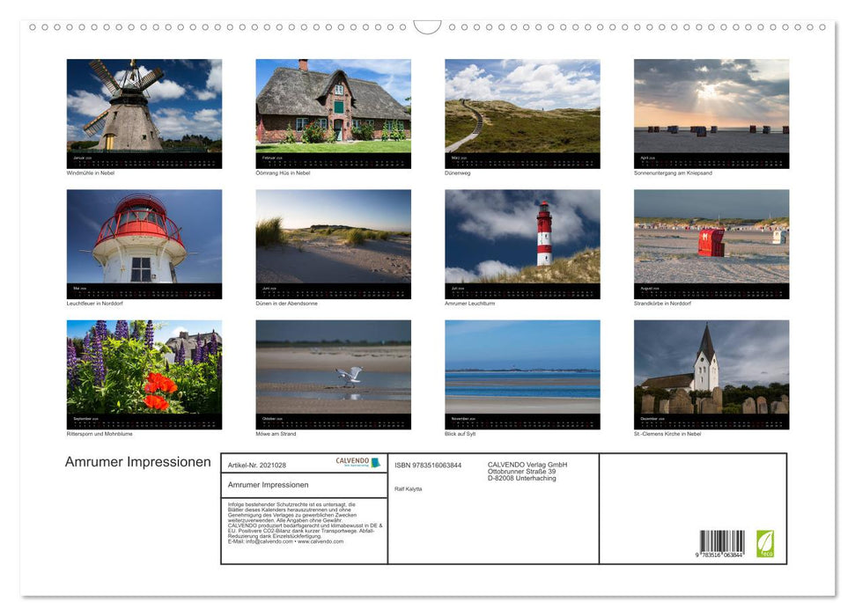Open the www.calvendo.com link
Screen dimensions: 855x616
click(320, 543)
